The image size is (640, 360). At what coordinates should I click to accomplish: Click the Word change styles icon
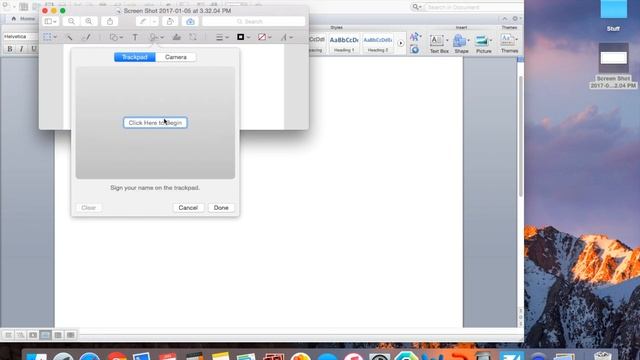415,37
